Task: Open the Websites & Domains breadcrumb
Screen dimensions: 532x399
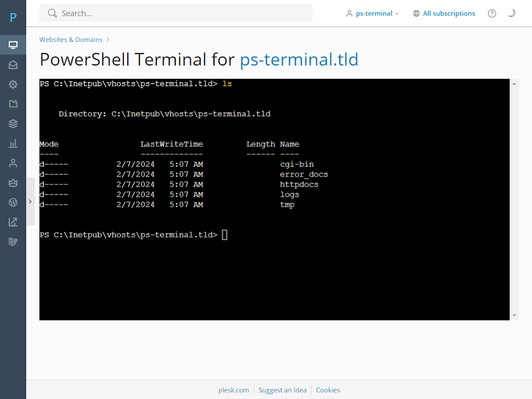Action: (71, 39)
